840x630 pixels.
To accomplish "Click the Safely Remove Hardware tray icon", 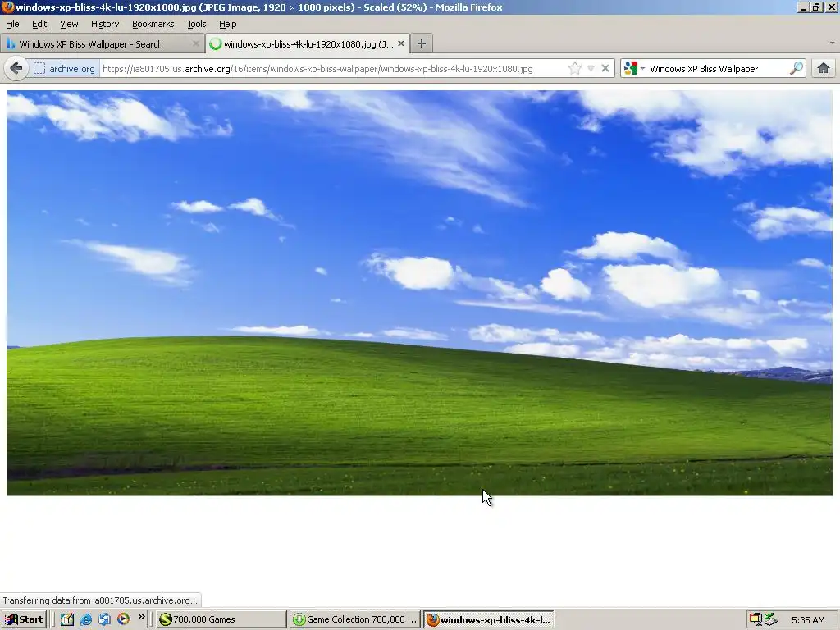I will click(x=770, y=619).
